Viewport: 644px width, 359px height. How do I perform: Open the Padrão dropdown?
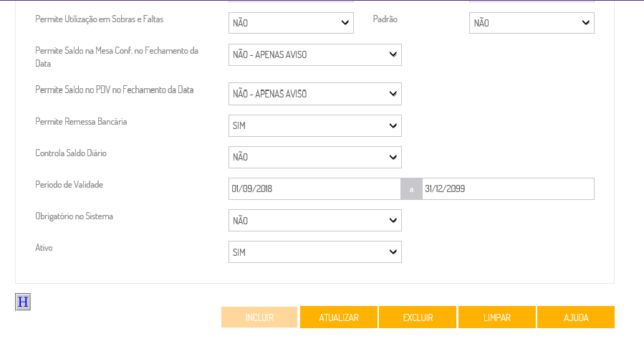(x=532, y=23)
